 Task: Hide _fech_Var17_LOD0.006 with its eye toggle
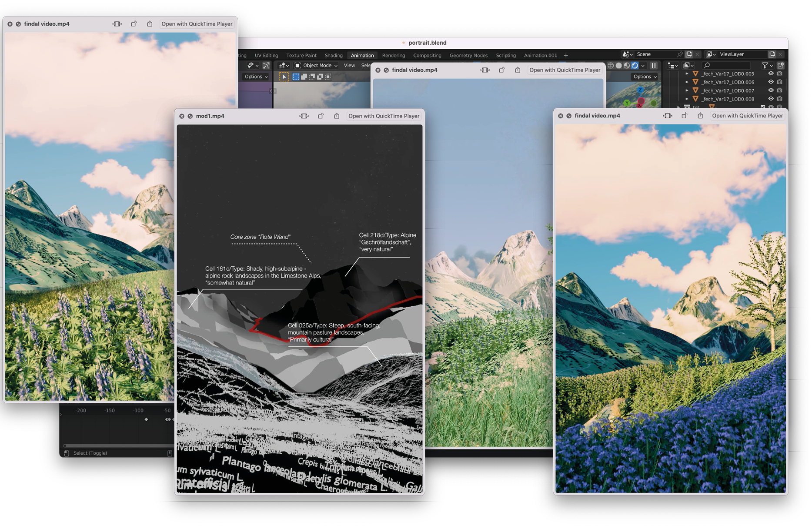click(x=771, y=82)
